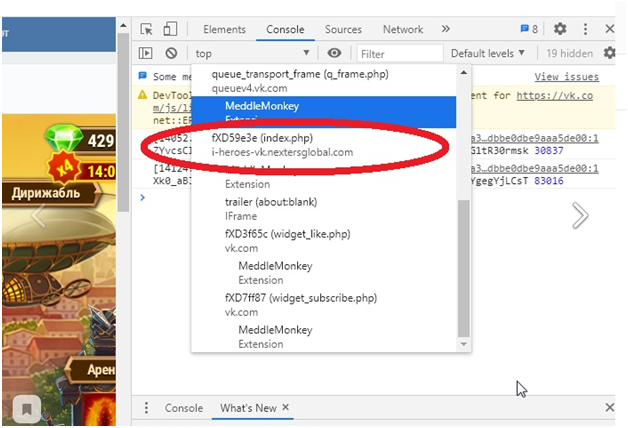The height and width of the screenshot is (428, 628).
Task: Select the What's New drawer tab
Action: [x=248, y=408]
